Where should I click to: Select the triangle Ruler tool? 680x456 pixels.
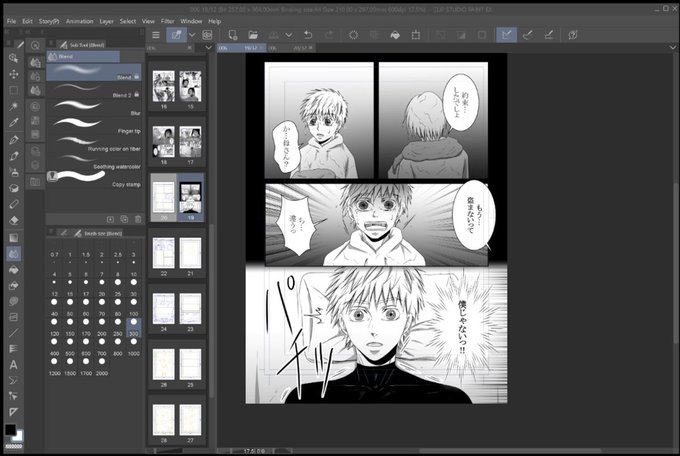13,412
